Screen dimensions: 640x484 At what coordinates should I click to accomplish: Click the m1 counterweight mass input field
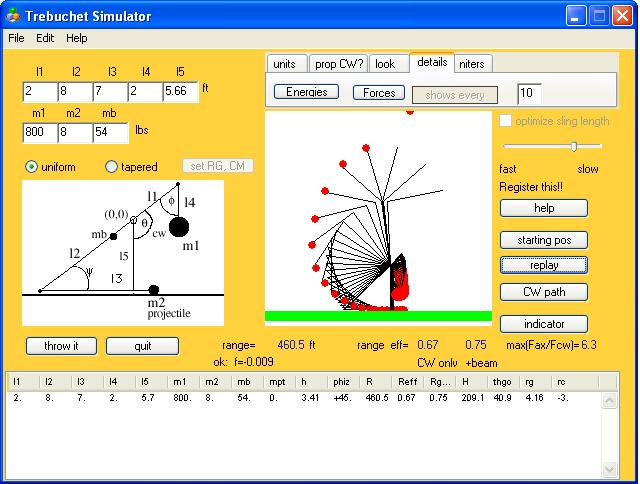pos(40,133)
